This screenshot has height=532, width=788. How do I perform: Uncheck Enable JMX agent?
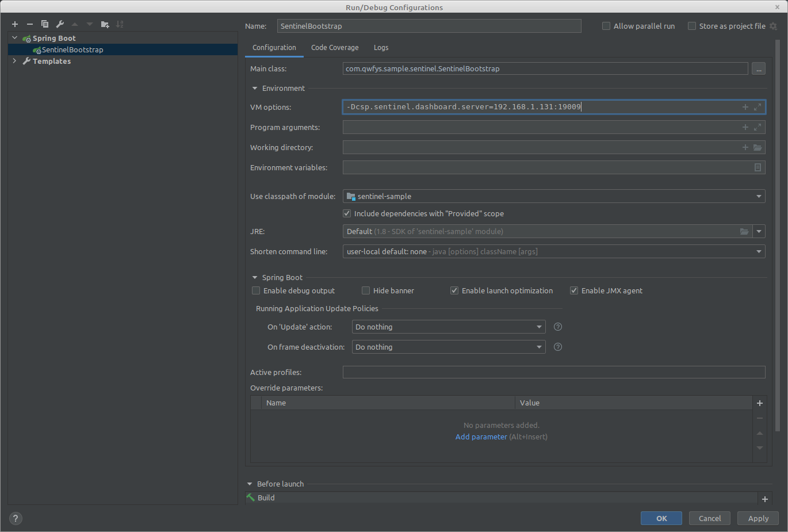[574, 290]
